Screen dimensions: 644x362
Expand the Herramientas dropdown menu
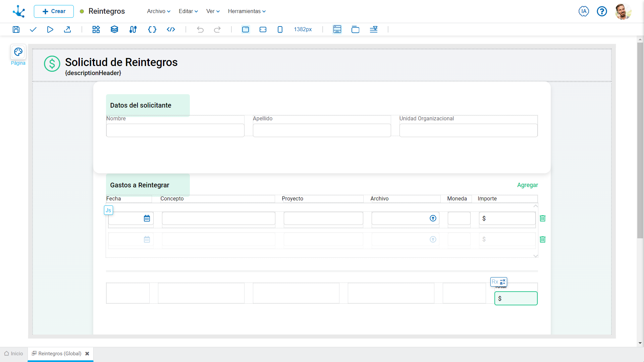click(x=247, y=11)
